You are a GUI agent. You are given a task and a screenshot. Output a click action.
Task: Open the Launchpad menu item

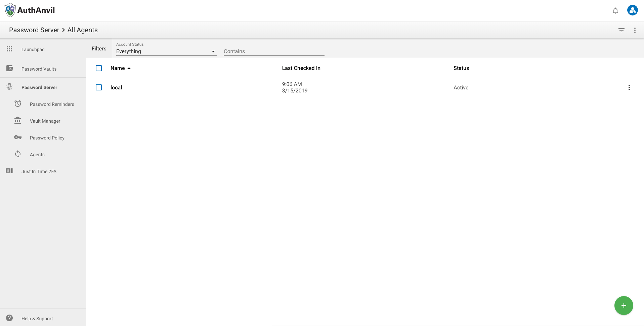pos(33,49)
